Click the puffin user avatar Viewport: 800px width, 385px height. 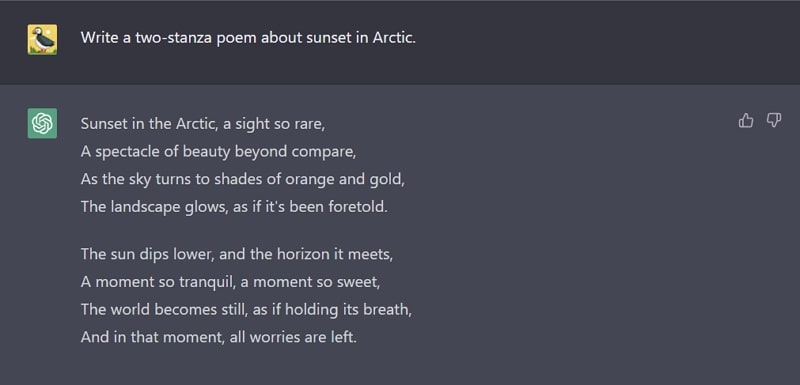tap(42, 39)
